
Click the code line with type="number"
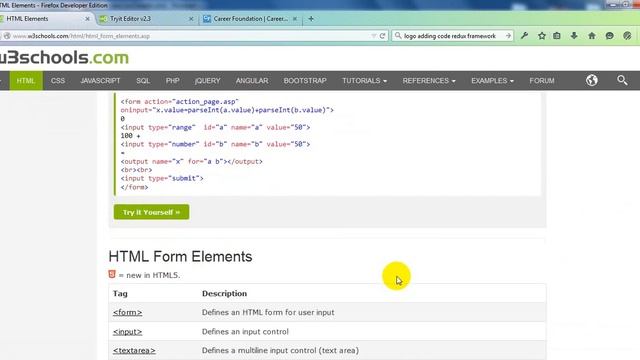pyautogui.click(x=215, y=144)
